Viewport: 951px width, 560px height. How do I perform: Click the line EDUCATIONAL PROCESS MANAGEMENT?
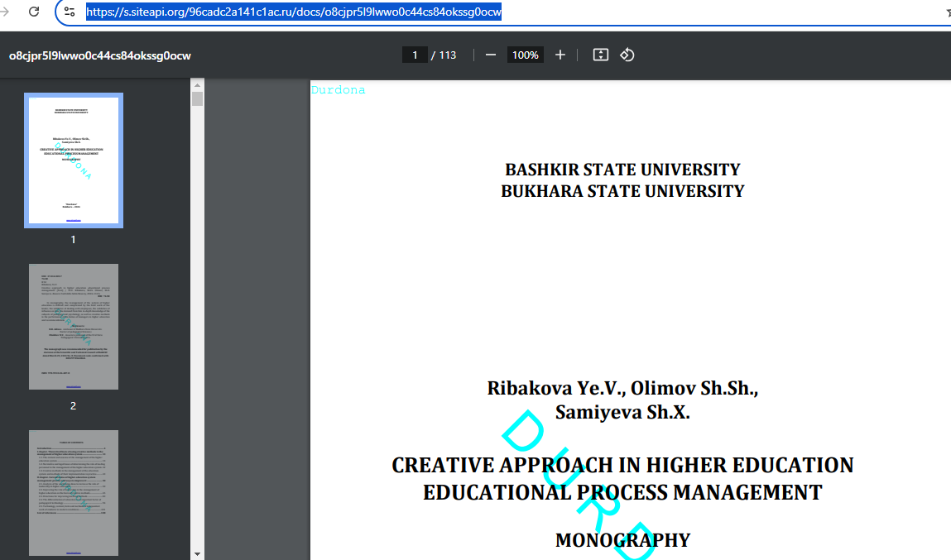point(623,493)
